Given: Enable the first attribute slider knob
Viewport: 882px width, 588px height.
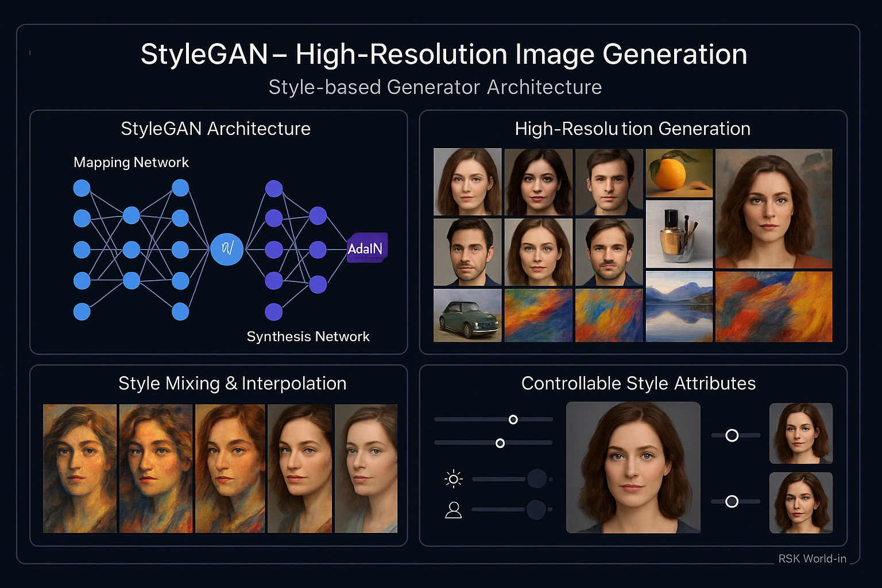Looking at the screenshot, I should [x=513, y=420].
